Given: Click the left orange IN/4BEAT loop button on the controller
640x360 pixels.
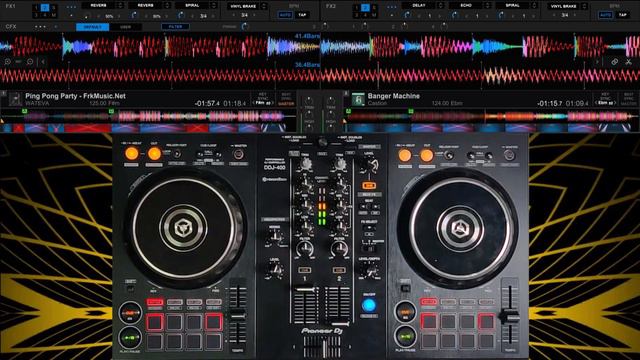Looking at the screenshot, I should click(x=131, y=154).
